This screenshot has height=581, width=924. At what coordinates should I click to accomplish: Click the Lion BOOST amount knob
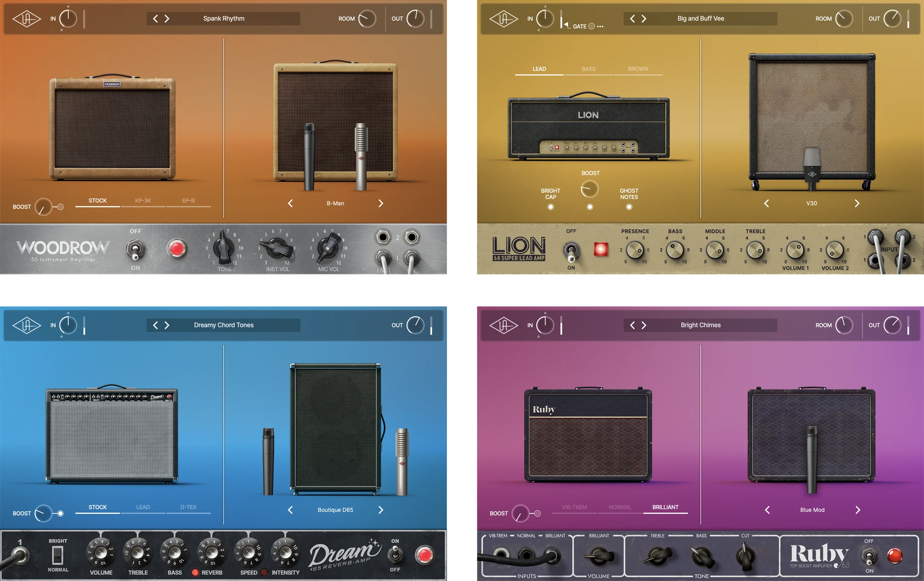[590, 189]
